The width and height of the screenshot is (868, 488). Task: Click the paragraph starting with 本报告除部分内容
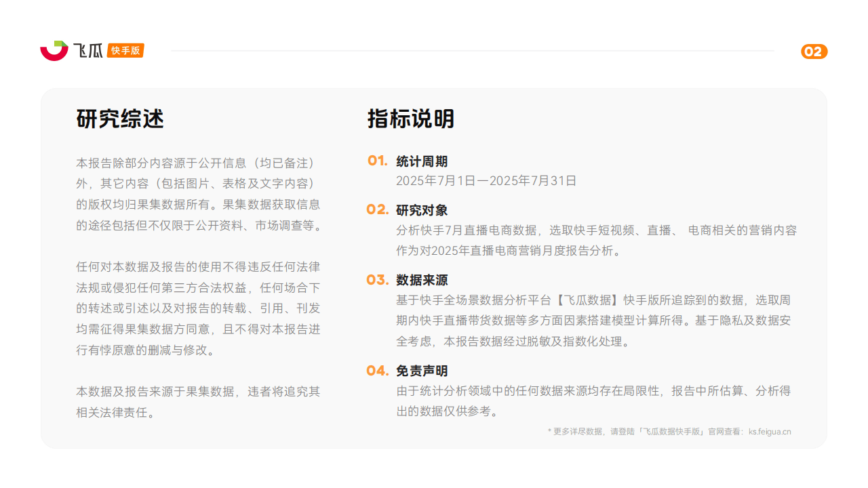pos(198,195)
